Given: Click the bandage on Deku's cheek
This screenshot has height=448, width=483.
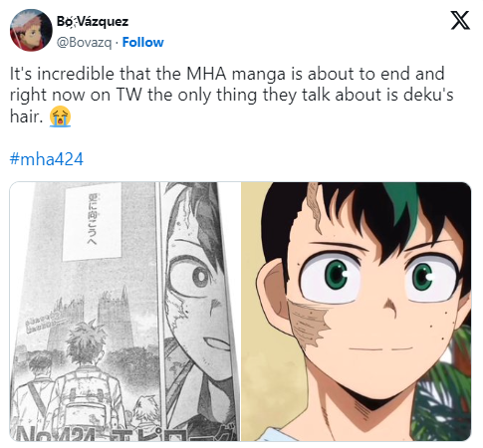Looking at the screenshot, I should 309,324.
